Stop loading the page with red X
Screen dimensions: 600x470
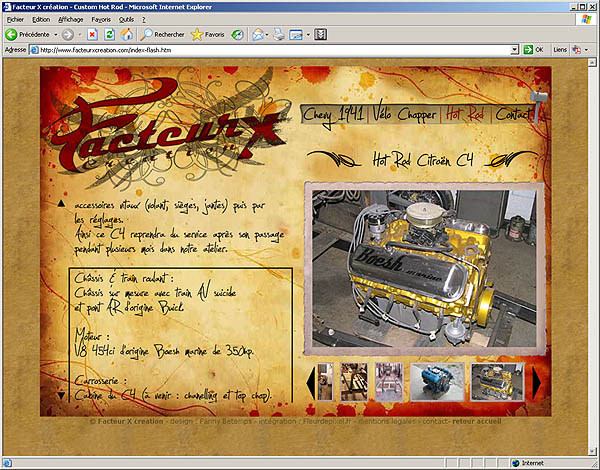tap(92, 34)
